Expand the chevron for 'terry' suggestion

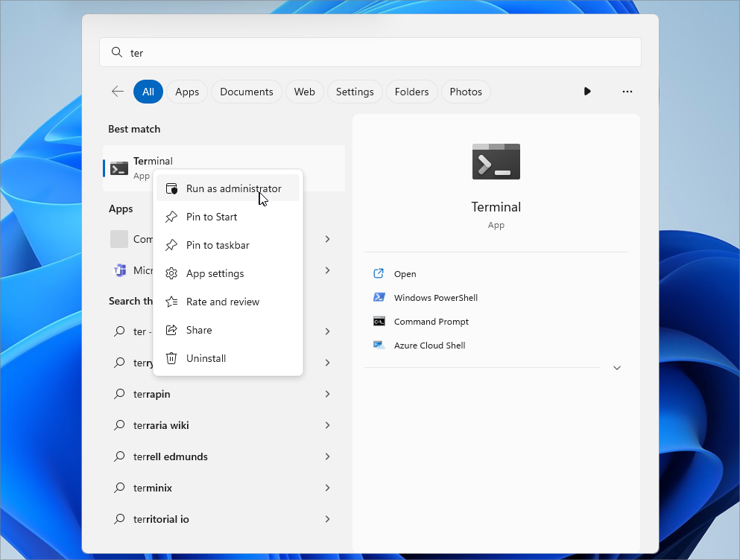click(x=327, y=363)
